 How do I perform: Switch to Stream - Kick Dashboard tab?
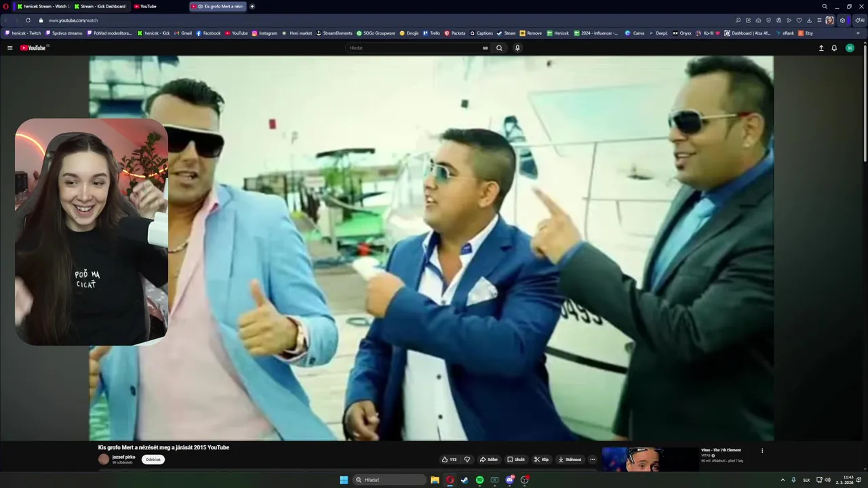pos(100,6)
